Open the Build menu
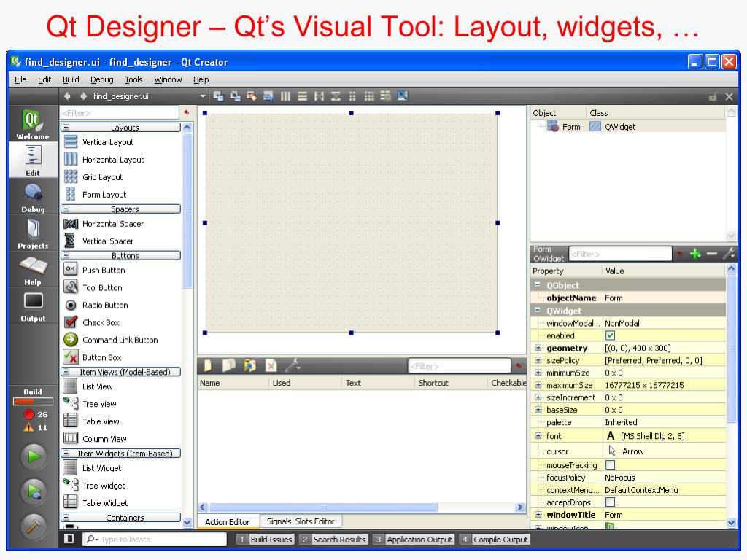Screen dimensions: 747x560 [71, 79]
